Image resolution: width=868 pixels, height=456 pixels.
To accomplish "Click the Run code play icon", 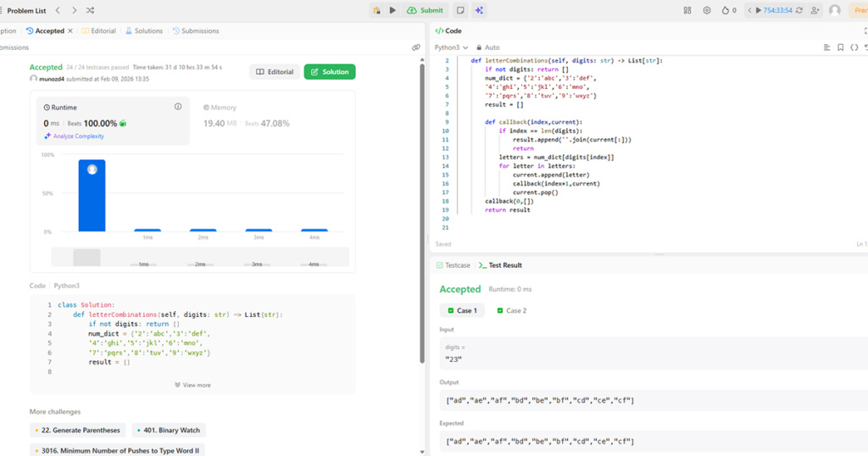I will point(392,10).
